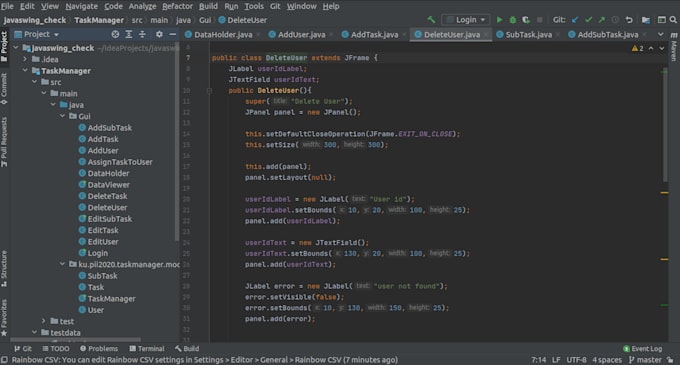Click the select opened file target icon
The width and height of the screenshot is (680, 365).
click(115, 34)
